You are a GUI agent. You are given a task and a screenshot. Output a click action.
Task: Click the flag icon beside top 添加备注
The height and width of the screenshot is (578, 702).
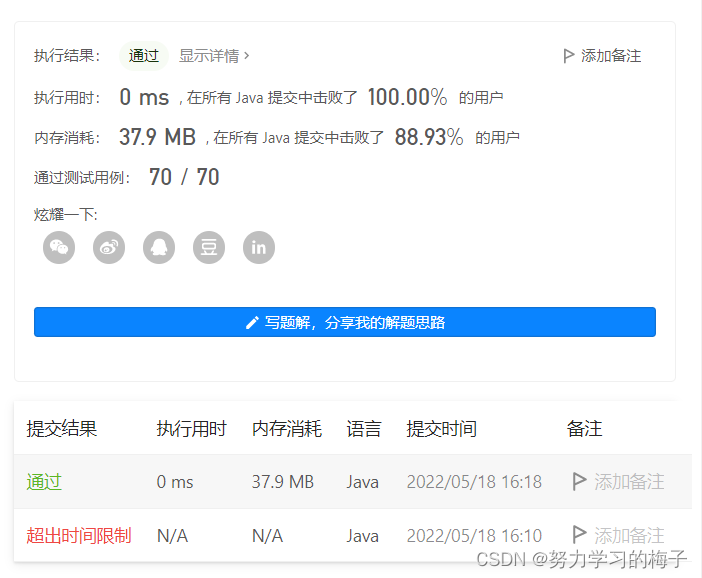click(569, 56)
